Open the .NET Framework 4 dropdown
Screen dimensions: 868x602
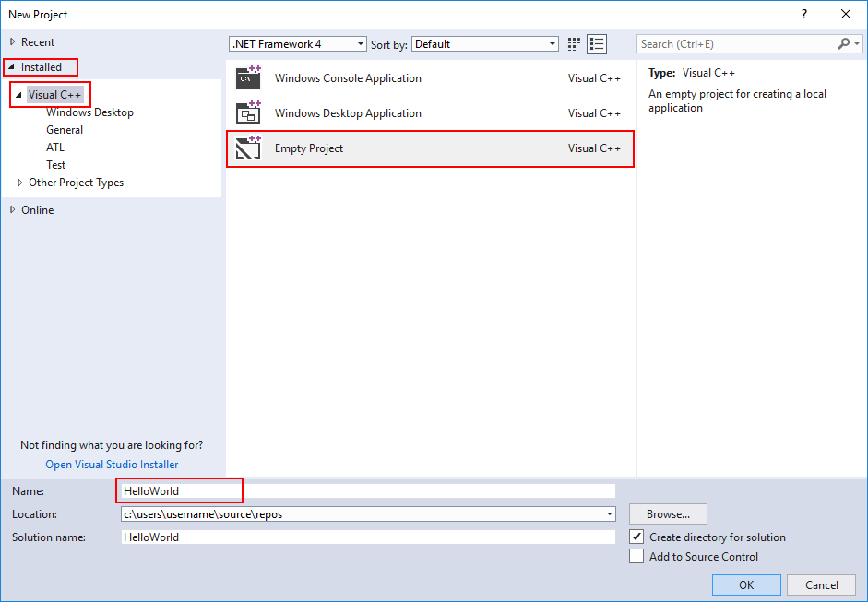[x=361, y=43]
